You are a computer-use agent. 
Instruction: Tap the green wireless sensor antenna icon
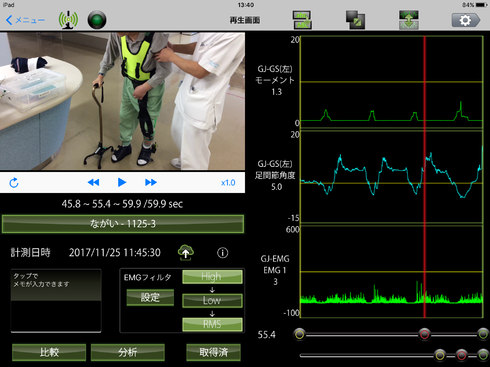point(68,20)
